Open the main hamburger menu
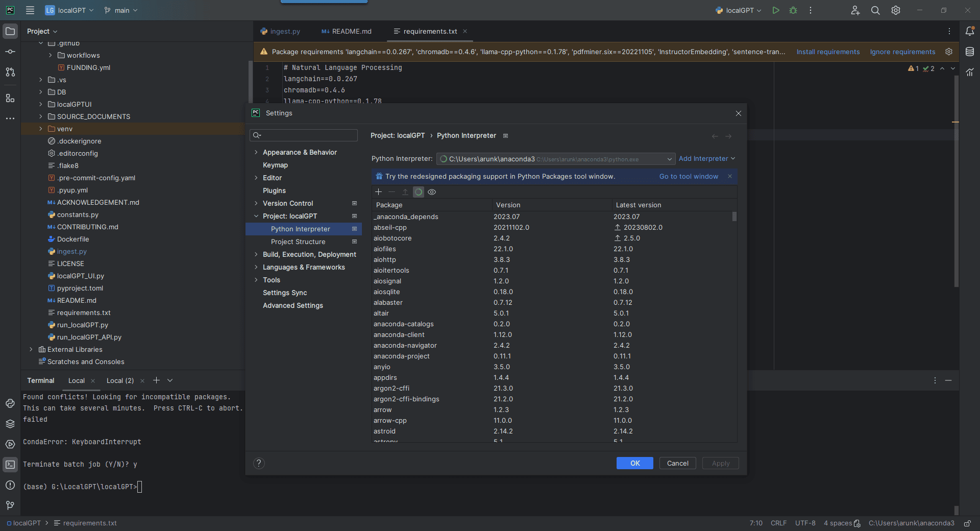The width and height of the screenshot is (980, 531). 30,10
